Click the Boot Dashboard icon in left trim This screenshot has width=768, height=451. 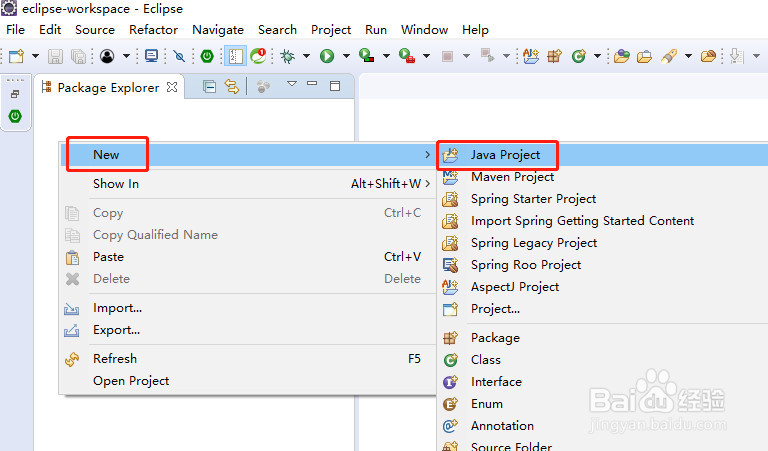(15, 117)
